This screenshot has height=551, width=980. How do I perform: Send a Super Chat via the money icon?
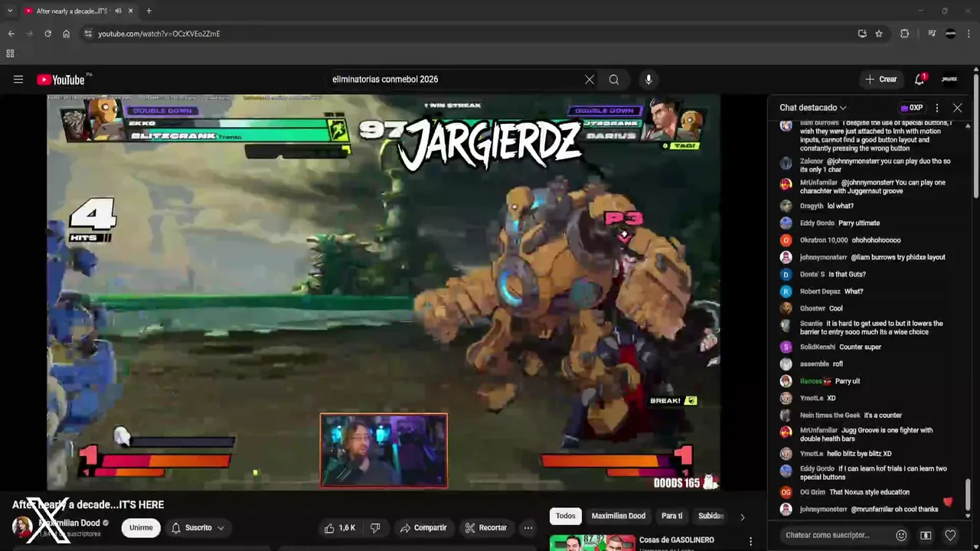[x=926, y=536]
